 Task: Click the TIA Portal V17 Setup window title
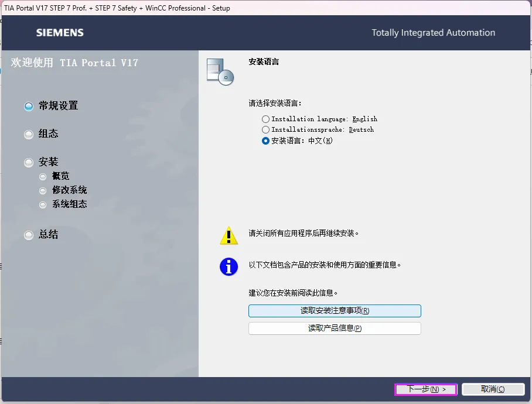[117, 8]
